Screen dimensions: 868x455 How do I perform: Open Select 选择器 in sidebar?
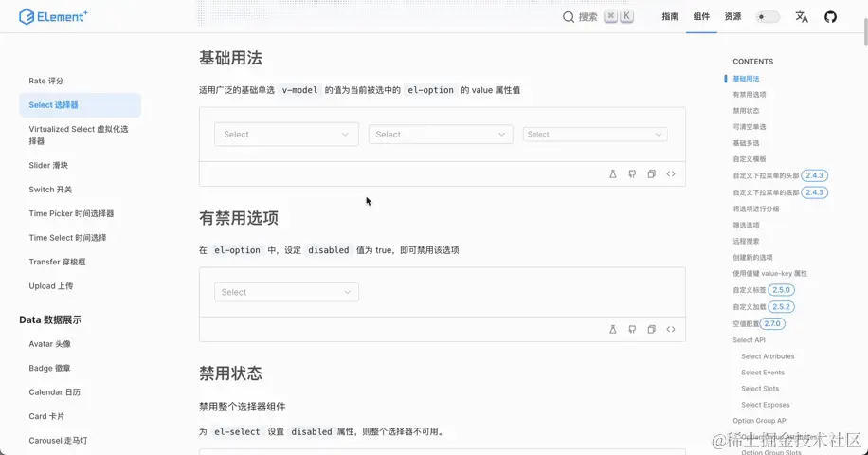81,105
